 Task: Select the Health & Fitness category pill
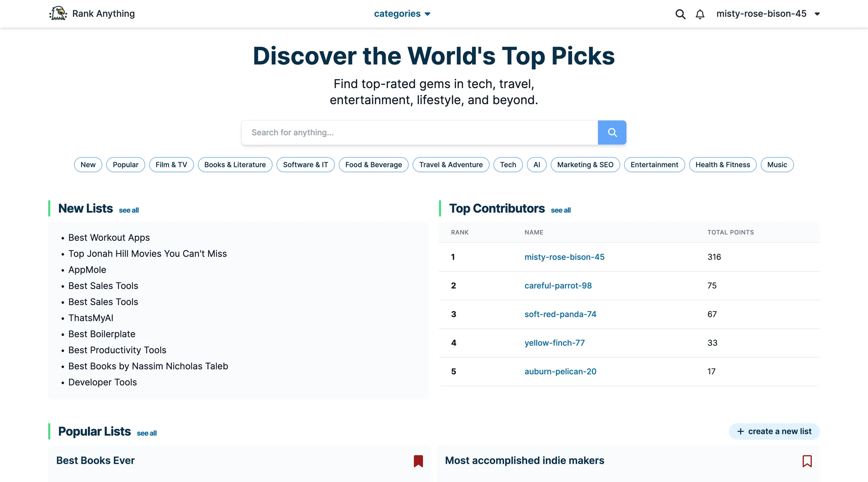point(723,165)
